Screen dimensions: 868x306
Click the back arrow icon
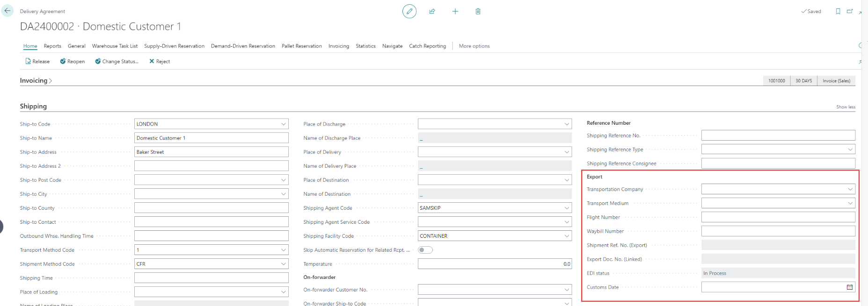pos(7,11)
